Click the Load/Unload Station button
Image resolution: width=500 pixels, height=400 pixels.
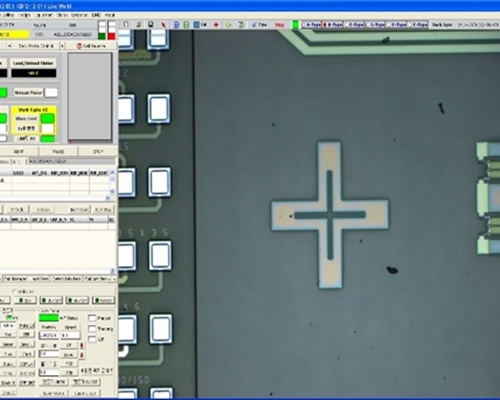point(33,63)
